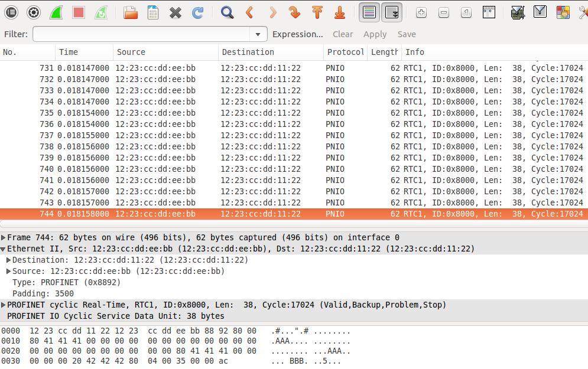
Task: Open a capture file folder icon
Action: (131, 12)
